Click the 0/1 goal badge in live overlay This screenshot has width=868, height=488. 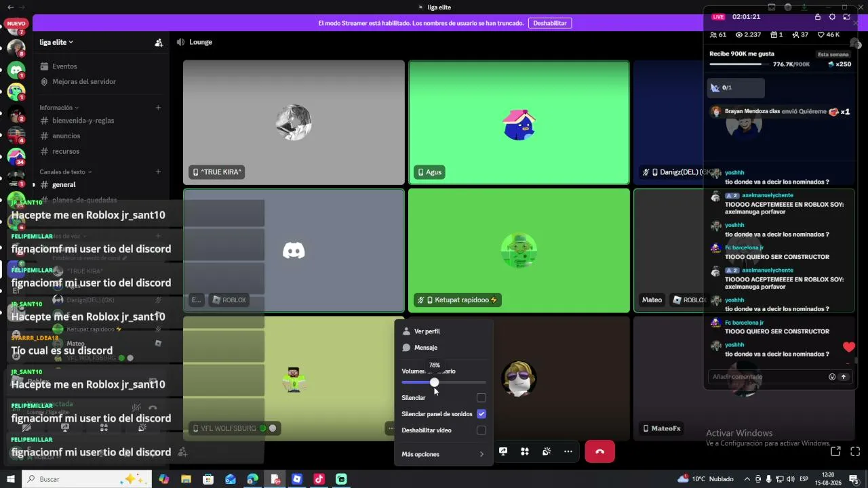736,87
